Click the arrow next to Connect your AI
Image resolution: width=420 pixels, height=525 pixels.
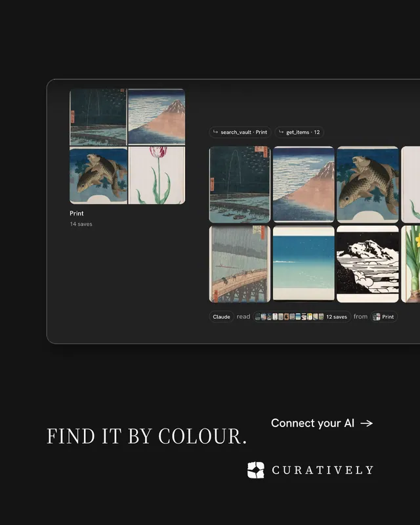(366, 423)
